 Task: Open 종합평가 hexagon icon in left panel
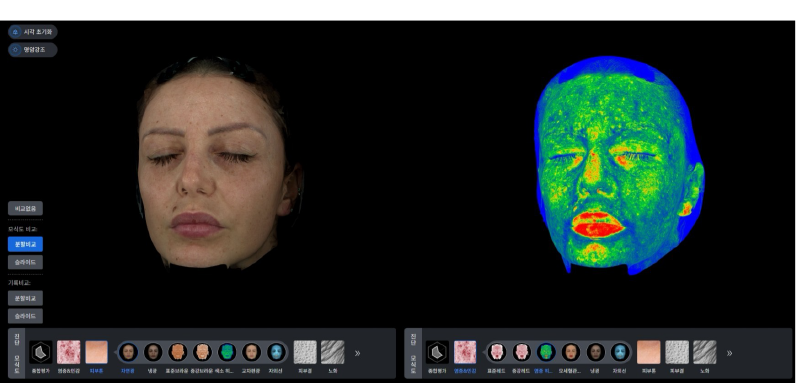coord(41,352)
